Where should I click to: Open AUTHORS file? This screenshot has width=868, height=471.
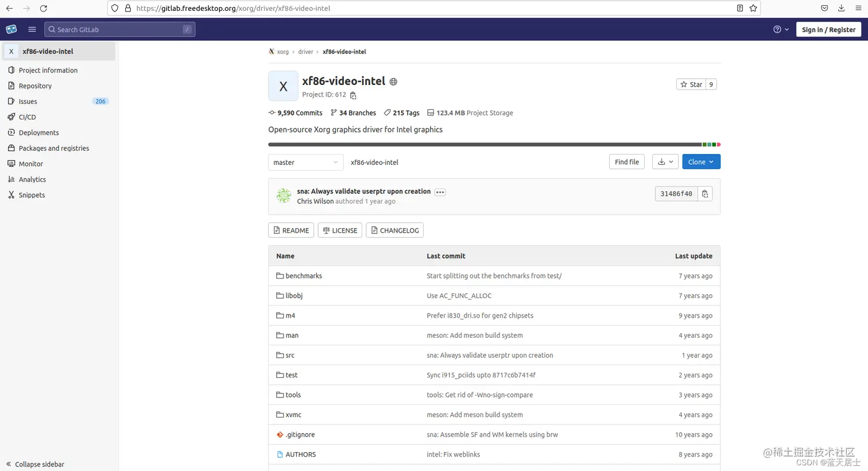301,454
